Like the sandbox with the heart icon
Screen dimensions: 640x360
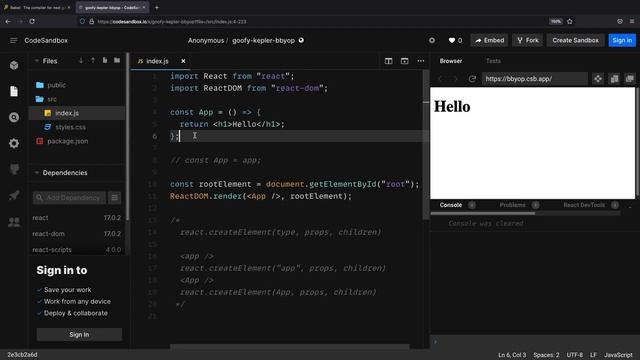tap(452, 40)
